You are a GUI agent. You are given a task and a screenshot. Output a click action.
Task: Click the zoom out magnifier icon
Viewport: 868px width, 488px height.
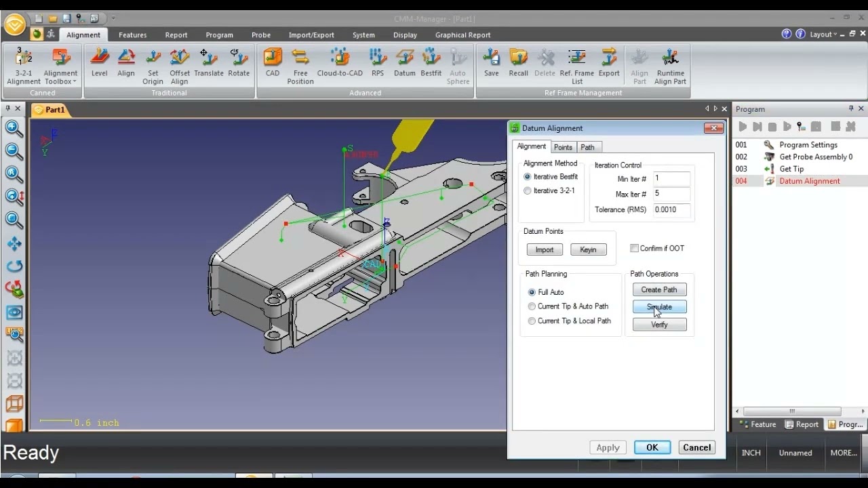[x=14, y=151]
